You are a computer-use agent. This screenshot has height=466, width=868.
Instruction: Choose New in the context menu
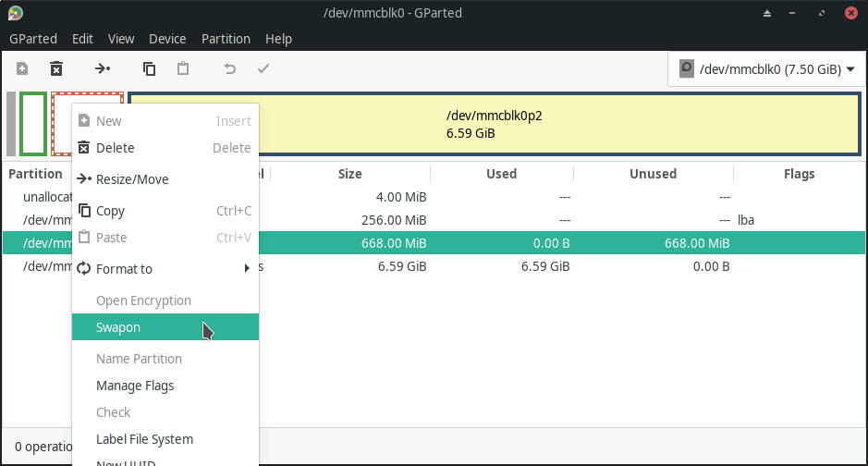point(165,121)
